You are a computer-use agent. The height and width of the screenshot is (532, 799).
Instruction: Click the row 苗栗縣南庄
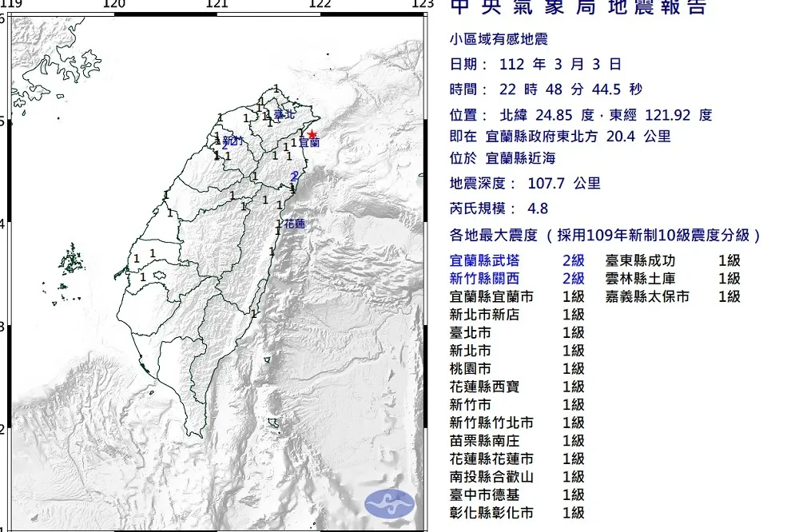coord(517,441)
